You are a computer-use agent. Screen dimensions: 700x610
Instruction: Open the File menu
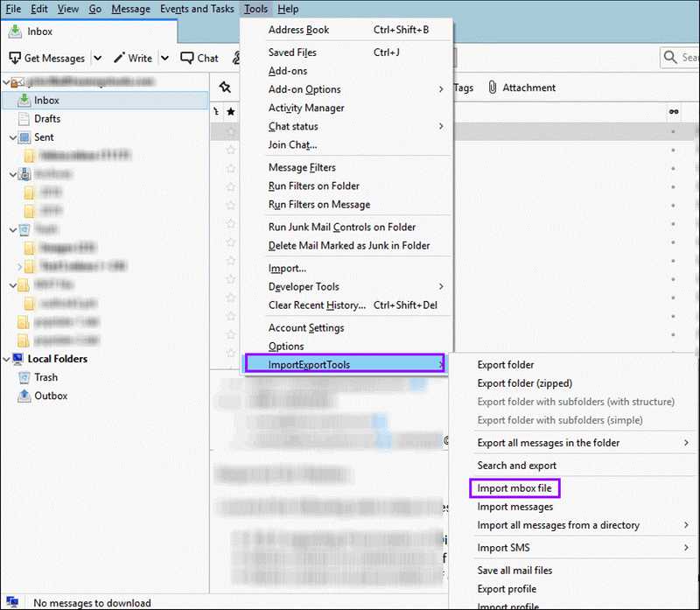(13, 9)
